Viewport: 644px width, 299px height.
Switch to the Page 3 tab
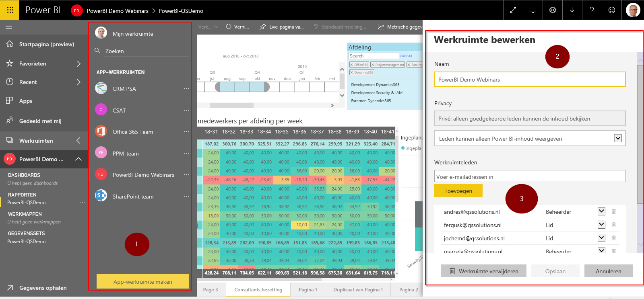click(x=211, y=289)
